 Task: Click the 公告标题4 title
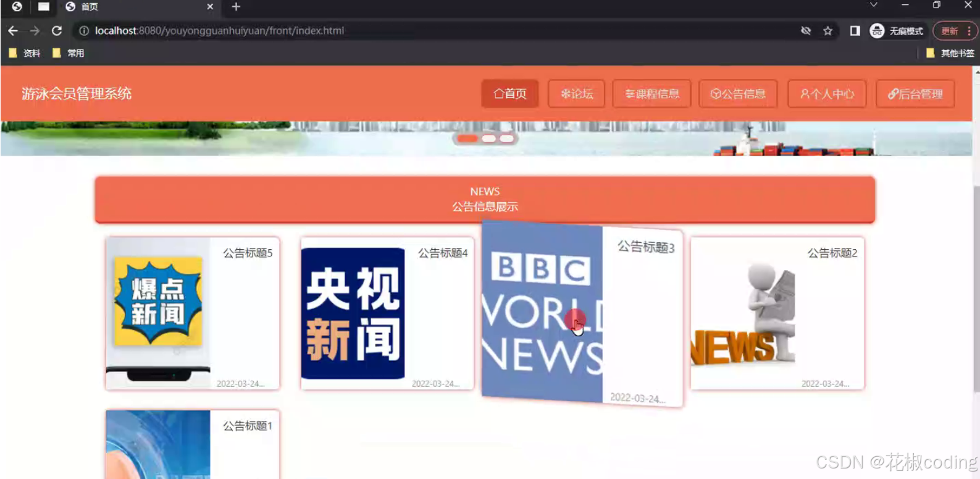pos(443,253)
